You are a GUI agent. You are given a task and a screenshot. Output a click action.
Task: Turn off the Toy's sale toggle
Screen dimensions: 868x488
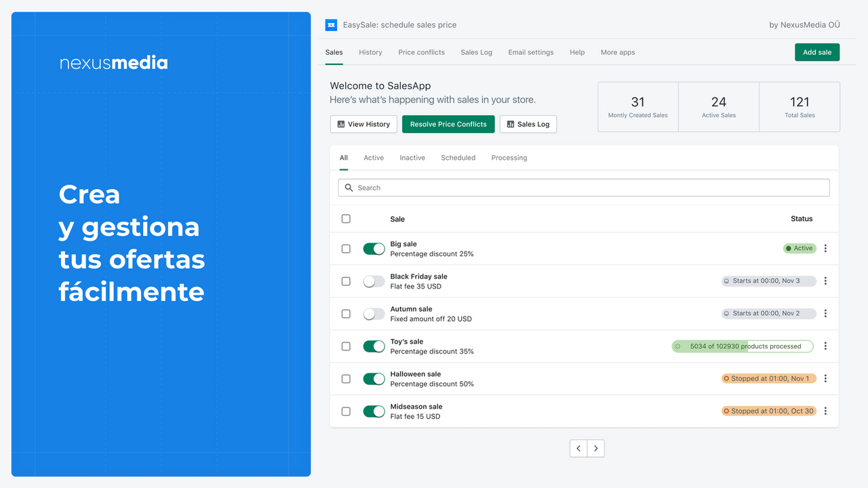374,346
